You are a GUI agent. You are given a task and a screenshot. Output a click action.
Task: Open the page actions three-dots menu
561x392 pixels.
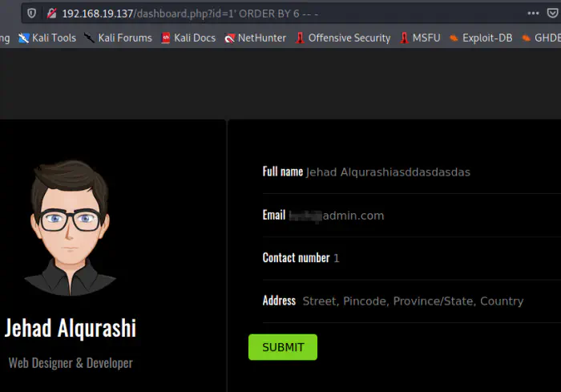tap(533, 13)
